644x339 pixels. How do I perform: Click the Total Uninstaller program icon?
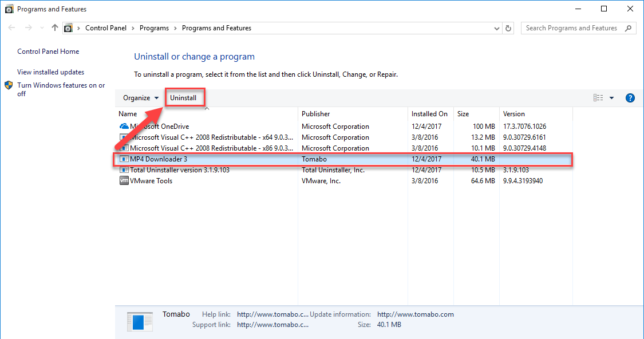click(125, 169)
